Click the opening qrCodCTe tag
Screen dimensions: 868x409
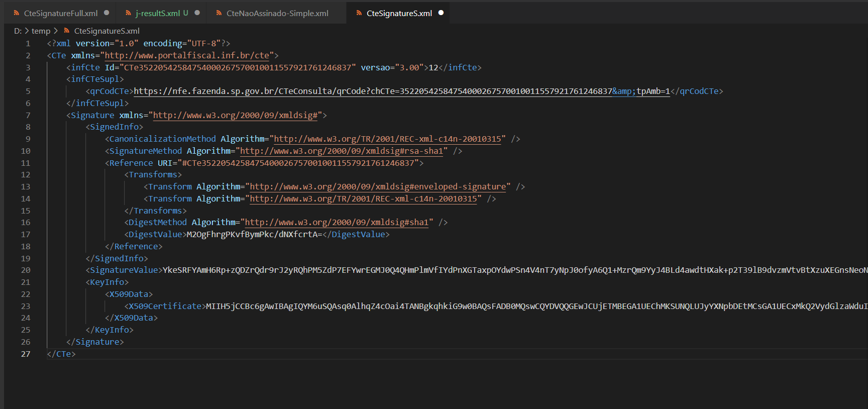110,91
